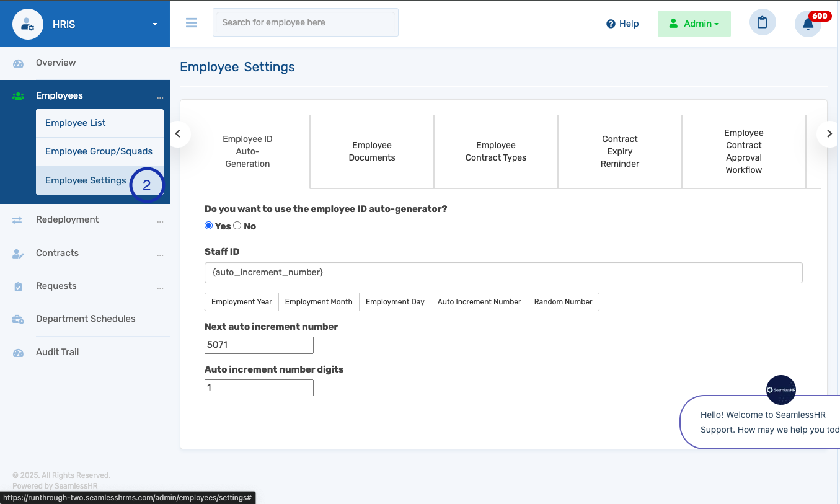Click the clipboard icon in the header
Screen dimensions: 840x504
763,22
